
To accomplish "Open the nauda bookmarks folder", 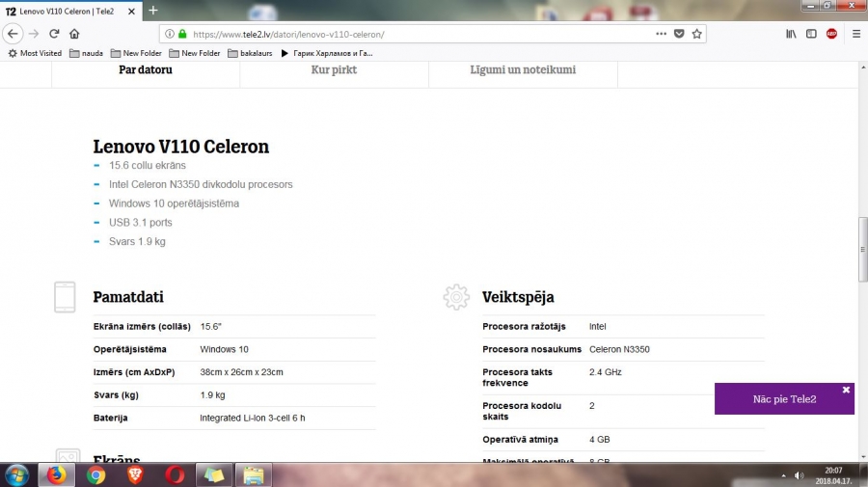I will point(87,53).
